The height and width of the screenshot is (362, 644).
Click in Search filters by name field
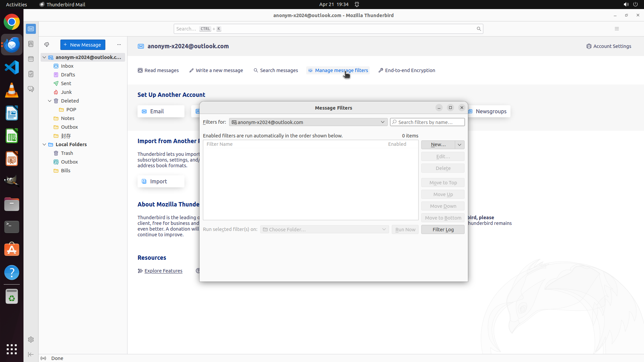tap(429, 122)
